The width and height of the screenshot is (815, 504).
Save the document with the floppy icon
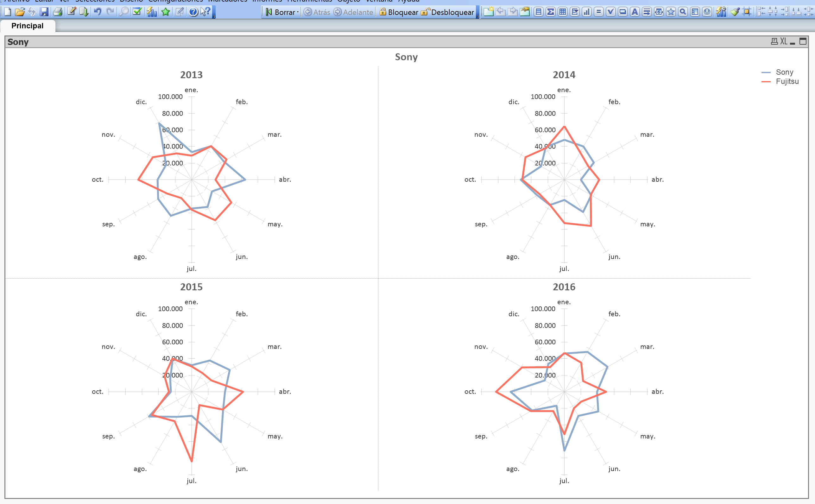coord(44,12)
